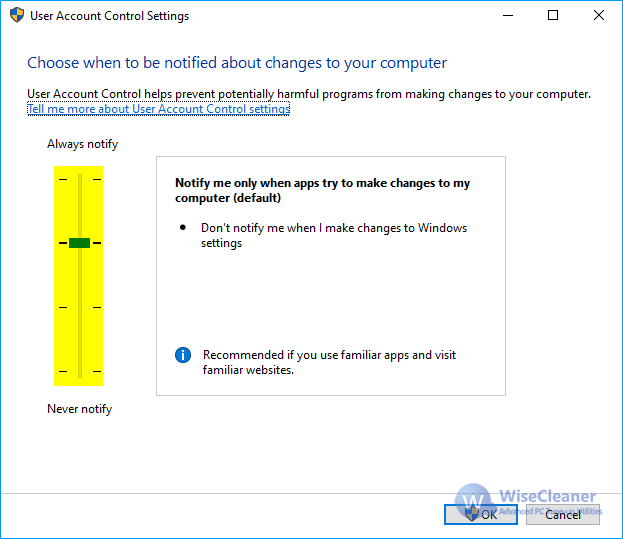This screenshot has height=539, width=623.
Task: Click the heading 'Choose when to be notified'
Action: pyautogui.click(x=237, y=63)
